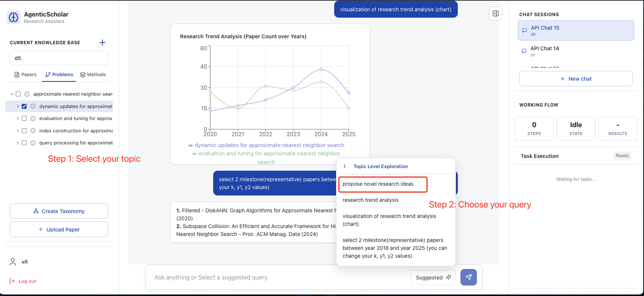Click the 2024 peak point on purple line
The image size is (644, 296).
(321, 69)
